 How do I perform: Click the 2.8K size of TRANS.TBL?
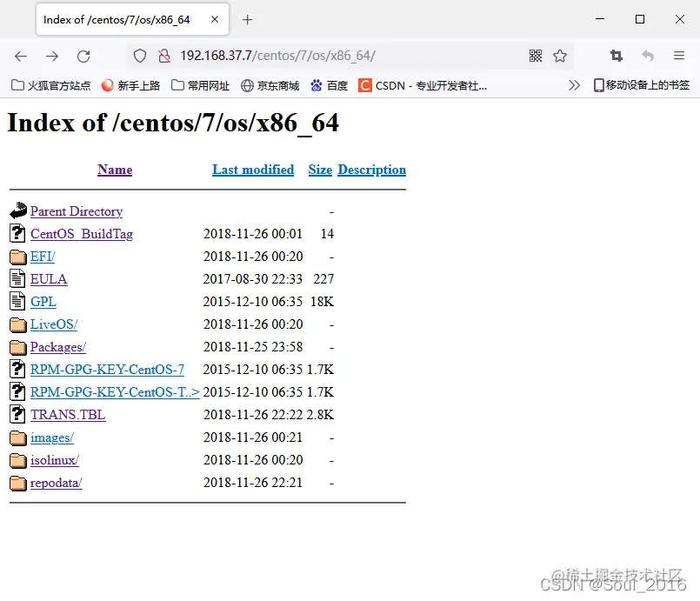tap(320, 415)
